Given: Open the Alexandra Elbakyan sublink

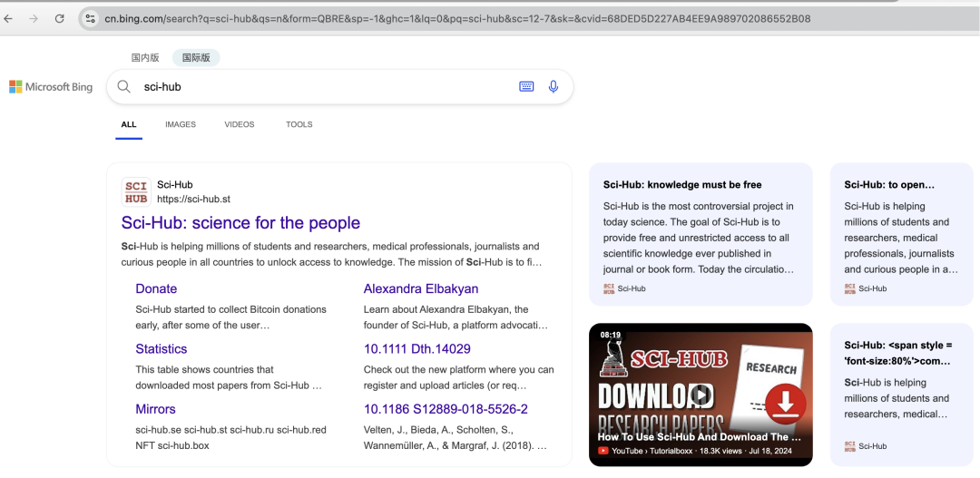Looking at the screenshot, I should click(x=421, y=288).
